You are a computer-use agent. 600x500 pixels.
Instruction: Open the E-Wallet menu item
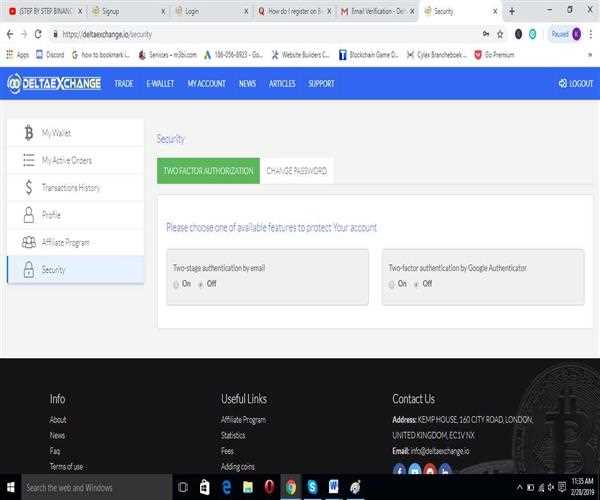tap(160, 84)
